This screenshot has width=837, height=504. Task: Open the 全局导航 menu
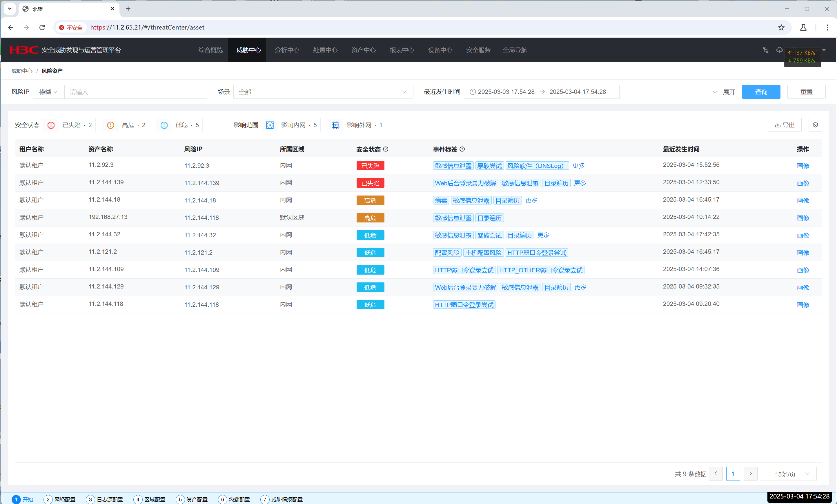[515, 50]
